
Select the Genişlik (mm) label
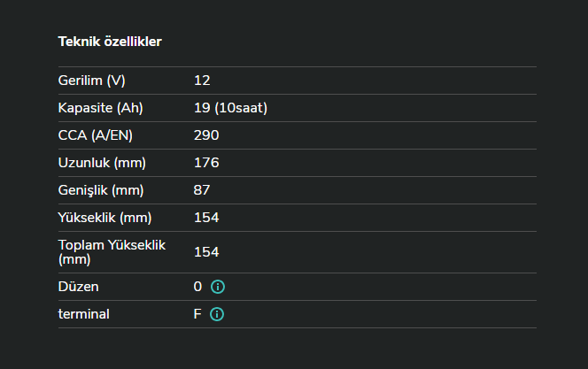coord(101,190)
